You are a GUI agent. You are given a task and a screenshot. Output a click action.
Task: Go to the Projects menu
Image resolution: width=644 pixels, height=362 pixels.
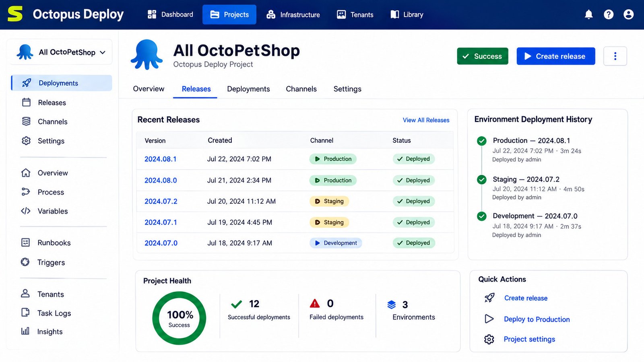(x=229, y=14)
